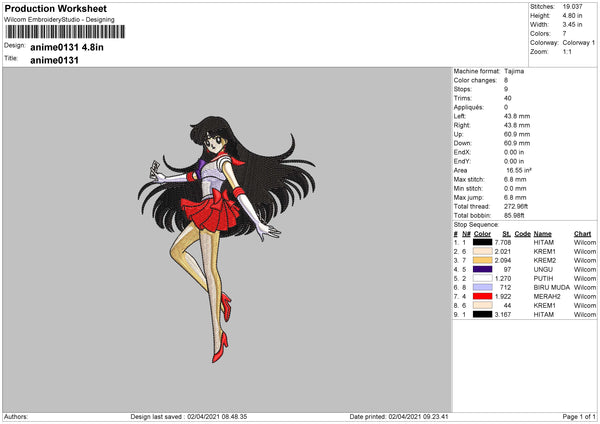Click the 'Authors:' footer label
The height and width of the screenshot is (424, 600).
coord(16,417)
